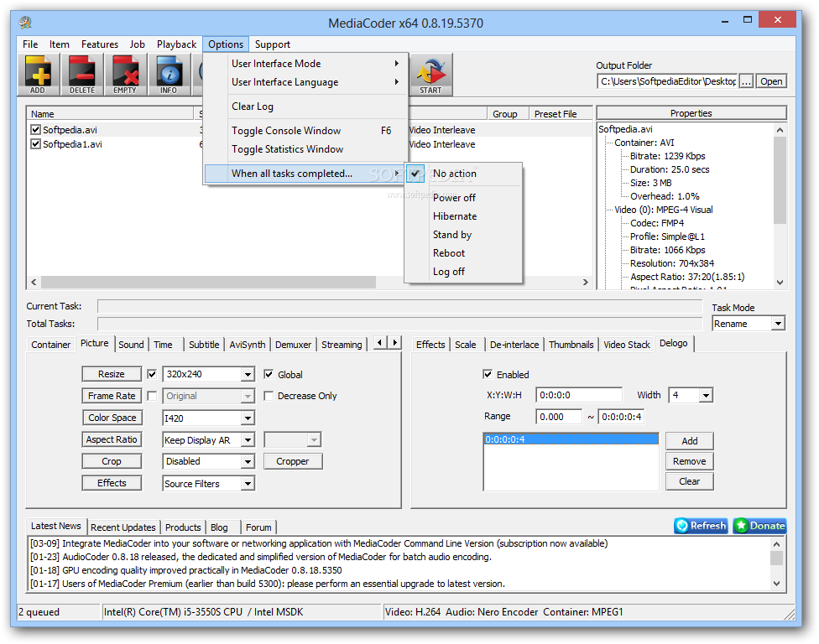
Task: Toggle the Delogo Enabled checkbox
Action: point(488,374)
